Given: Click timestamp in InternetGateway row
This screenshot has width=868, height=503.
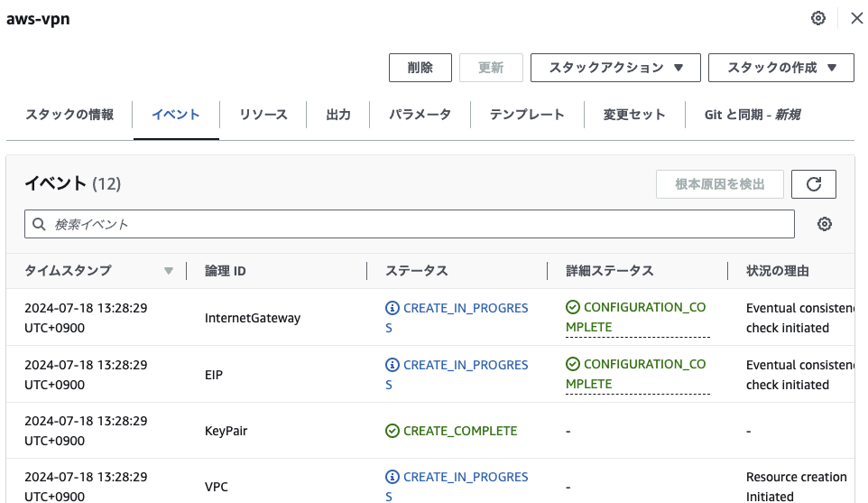Looking at the screenshot, I should (86, 317).
